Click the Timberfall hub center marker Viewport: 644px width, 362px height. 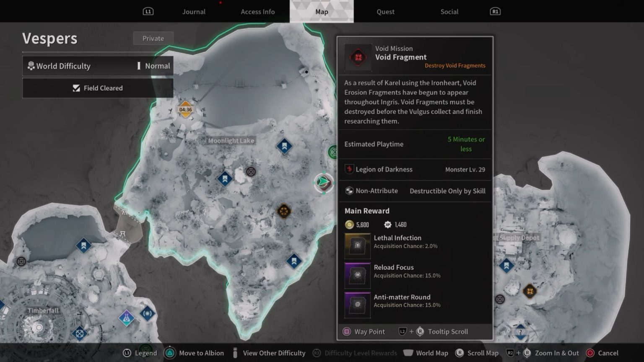click(x=39, y=328)
